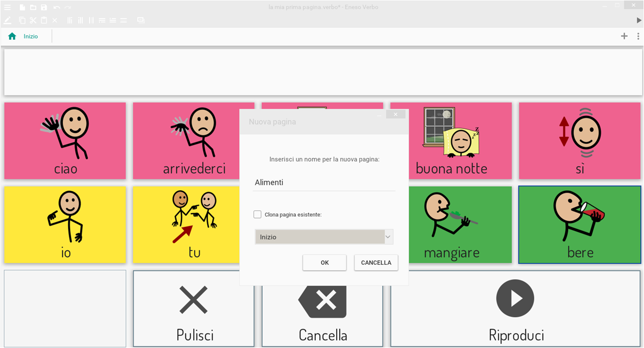Select the Inizio page tab

tap(30, 36)
